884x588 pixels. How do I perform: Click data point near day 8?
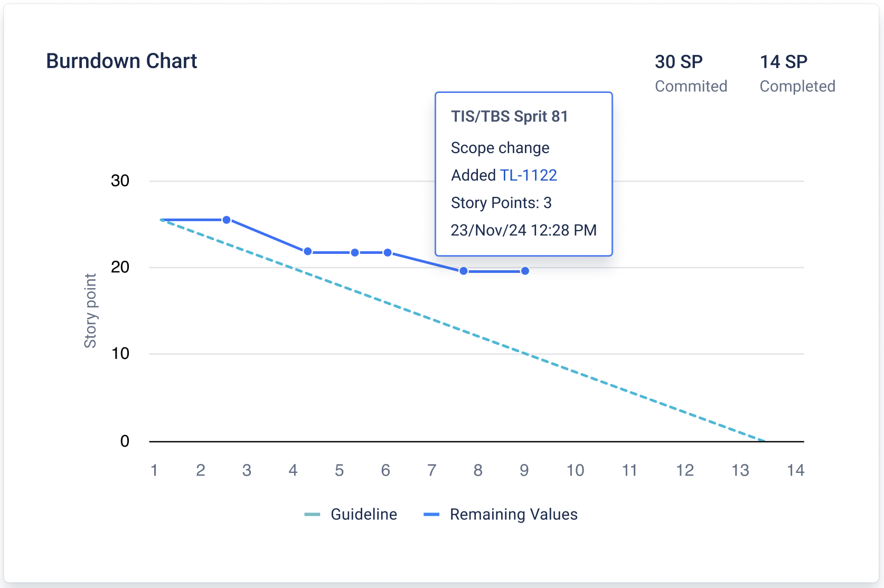[x=463, y=271]
